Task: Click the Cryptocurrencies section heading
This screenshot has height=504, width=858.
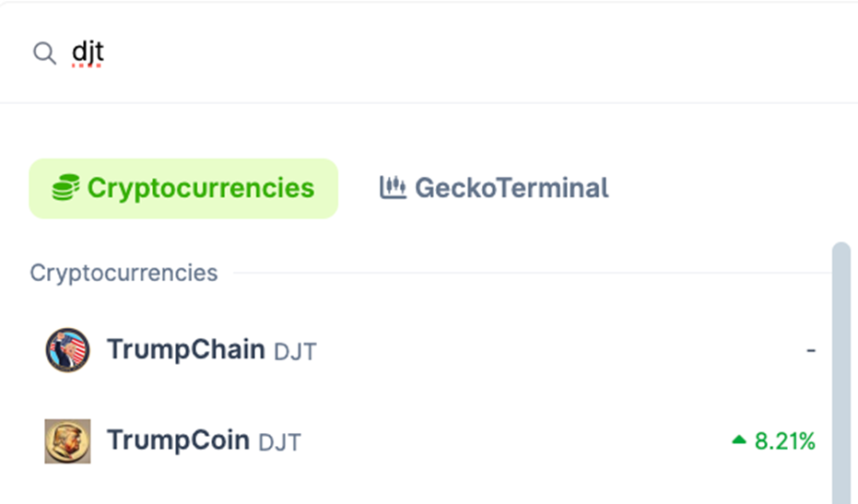Action: click(x=123, y=273)
